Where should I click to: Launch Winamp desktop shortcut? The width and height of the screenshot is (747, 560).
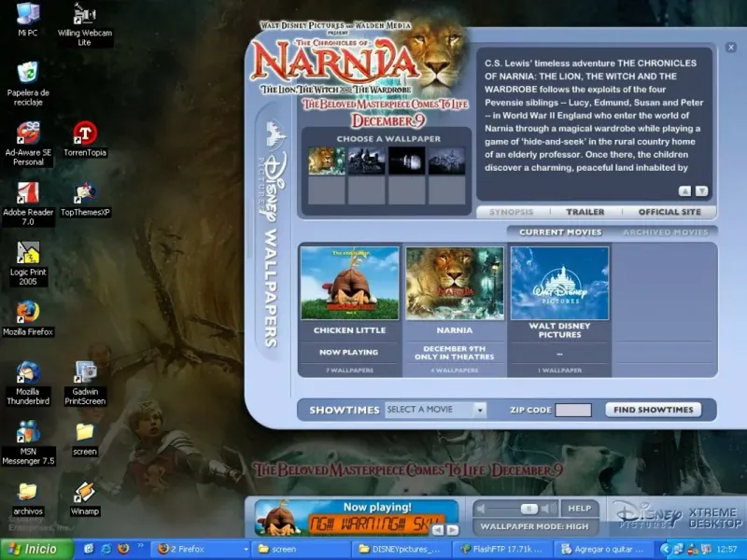click(x=85, y=498)
